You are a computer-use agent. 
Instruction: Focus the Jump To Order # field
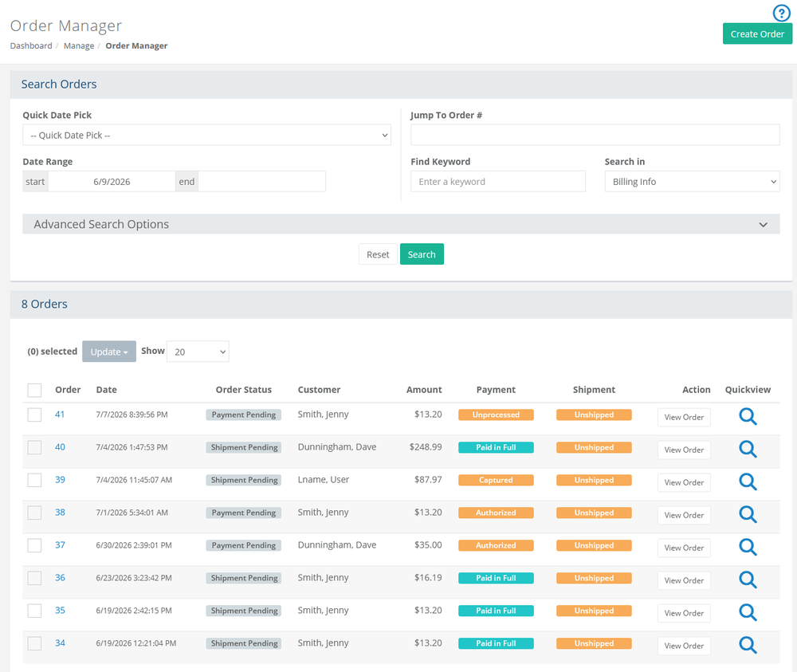(x=595, y=136)
